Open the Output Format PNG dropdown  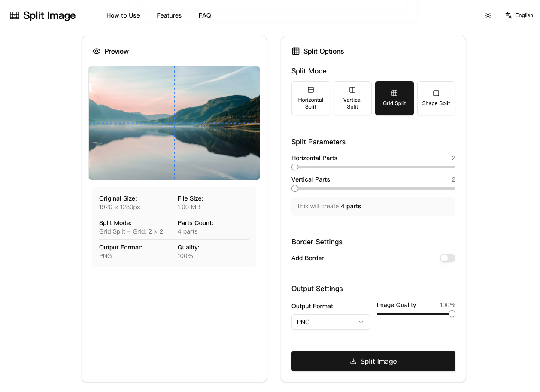click(331, 322)
